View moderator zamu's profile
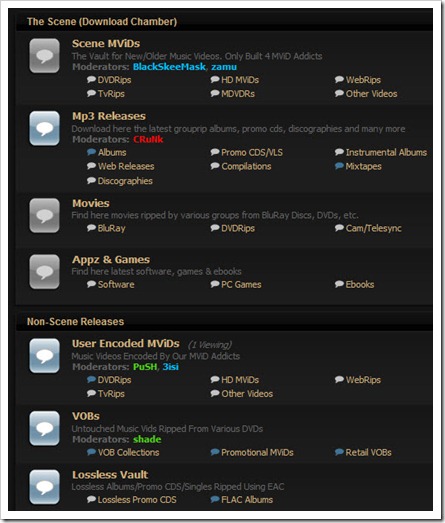Screen dimensions: 445x523 pos(224,67)
